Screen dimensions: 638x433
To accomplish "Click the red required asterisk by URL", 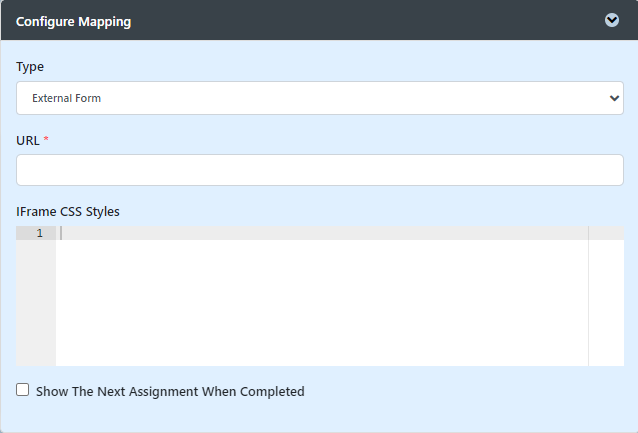I will point(46,140).
